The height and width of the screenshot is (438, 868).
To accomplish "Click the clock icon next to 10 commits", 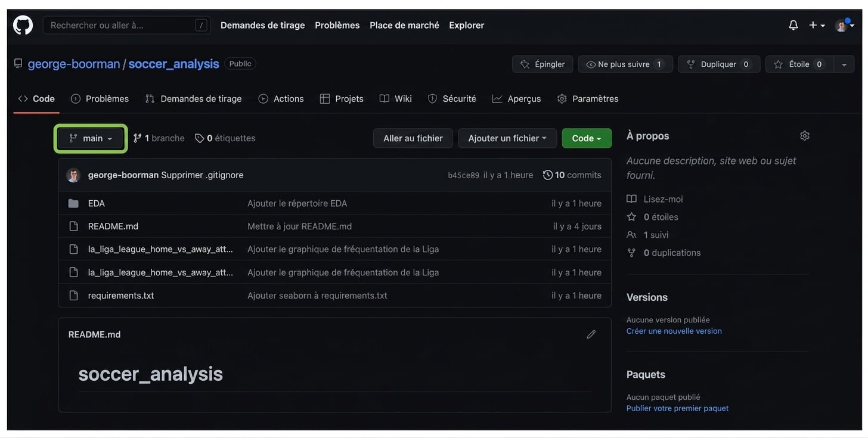I will (548, 175).
